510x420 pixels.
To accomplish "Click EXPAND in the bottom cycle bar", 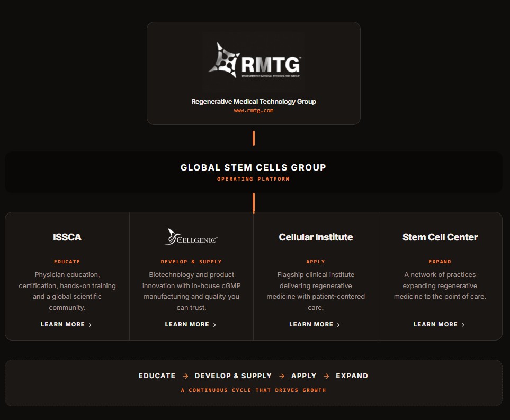I will tap(352, 376).
